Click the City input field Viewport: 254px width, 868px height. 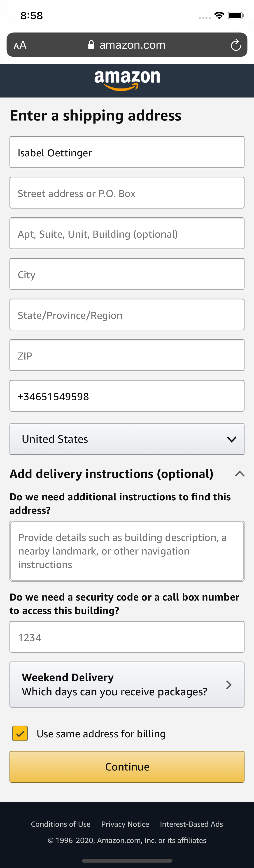[127, 274]
